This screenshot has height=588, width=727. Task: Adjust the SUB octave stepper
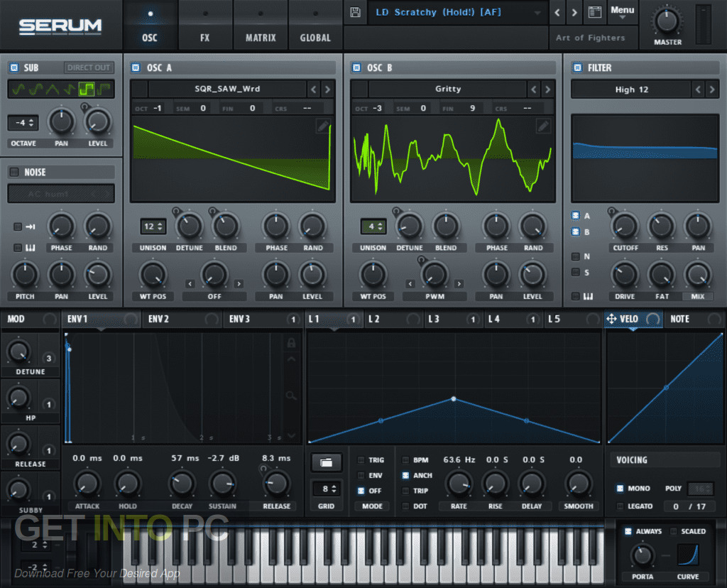coord(23,123)
